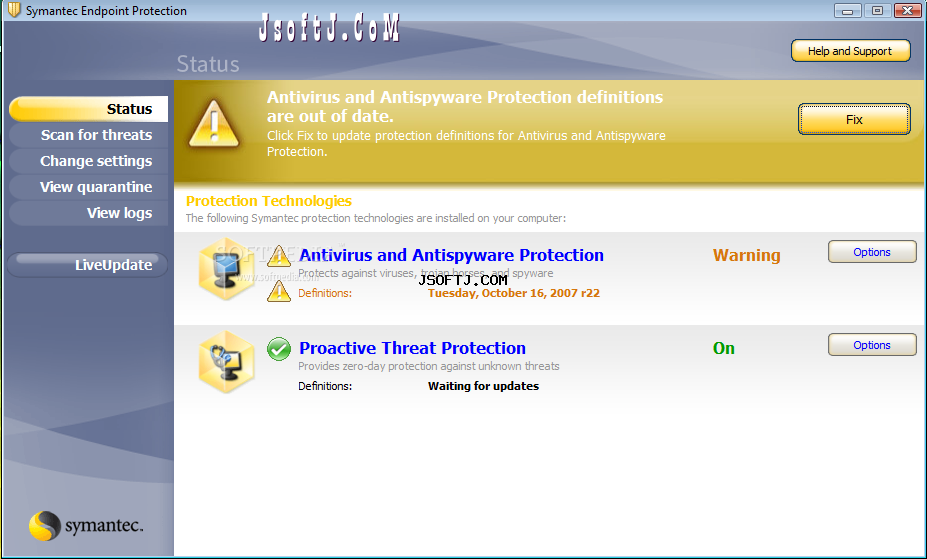
Task: Close the Symantec Endpoint Protection window
Action: (907, 11)
